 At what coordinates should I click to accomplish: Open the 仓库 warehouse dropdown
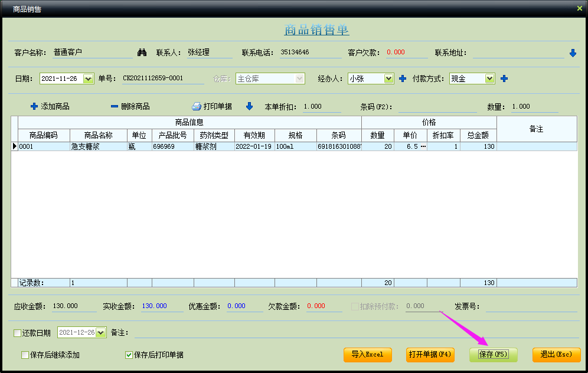click(300, 78)
